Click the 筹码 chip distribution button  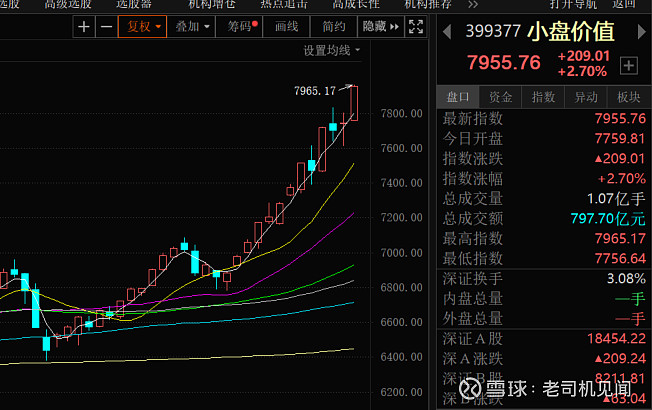pyautogui.click(x=240, y=27)
